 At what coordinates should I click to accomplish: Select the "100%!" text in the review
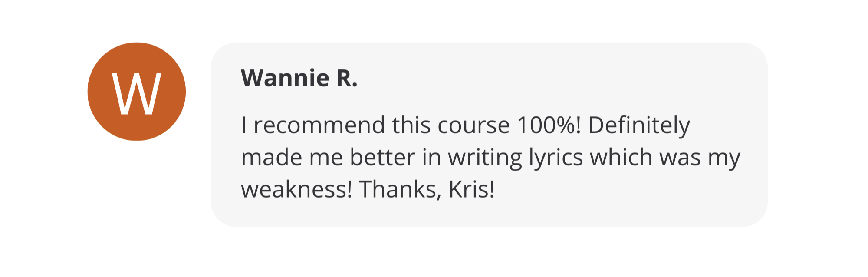tap(549, 125)
